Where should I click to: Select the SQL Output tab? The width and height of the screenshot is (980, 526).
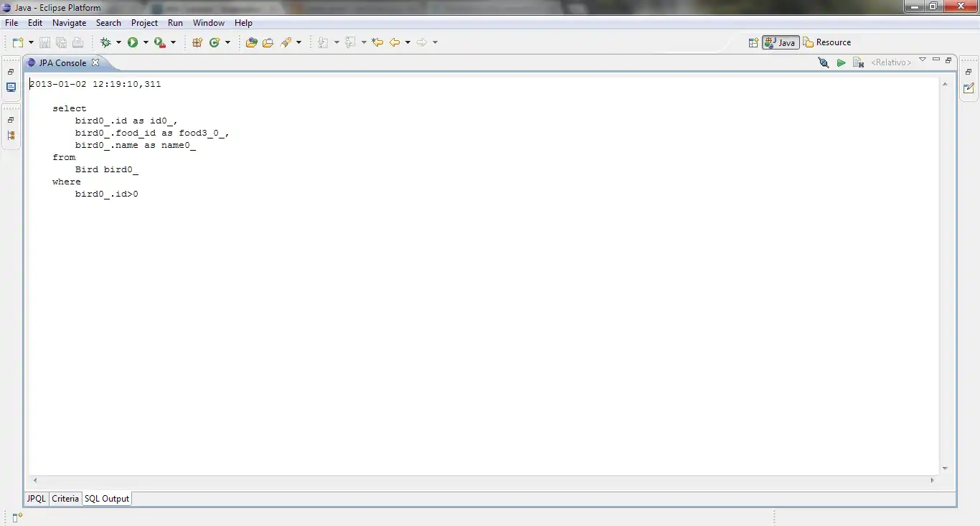tap(107, 499)
